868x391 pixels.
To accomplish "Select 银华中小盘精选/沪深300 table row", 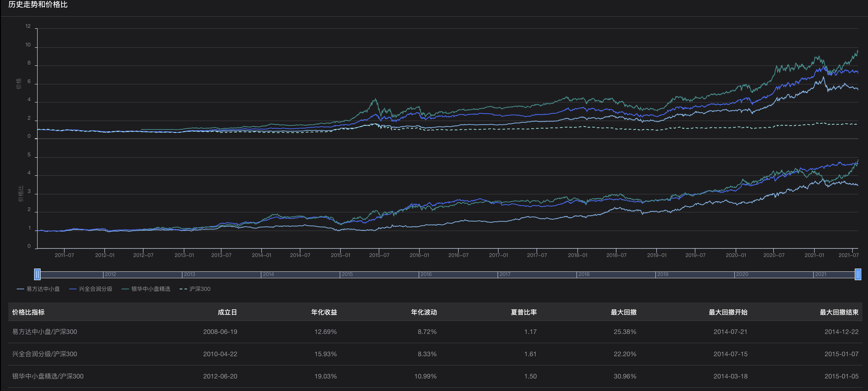I will click(x=48, y=376).
